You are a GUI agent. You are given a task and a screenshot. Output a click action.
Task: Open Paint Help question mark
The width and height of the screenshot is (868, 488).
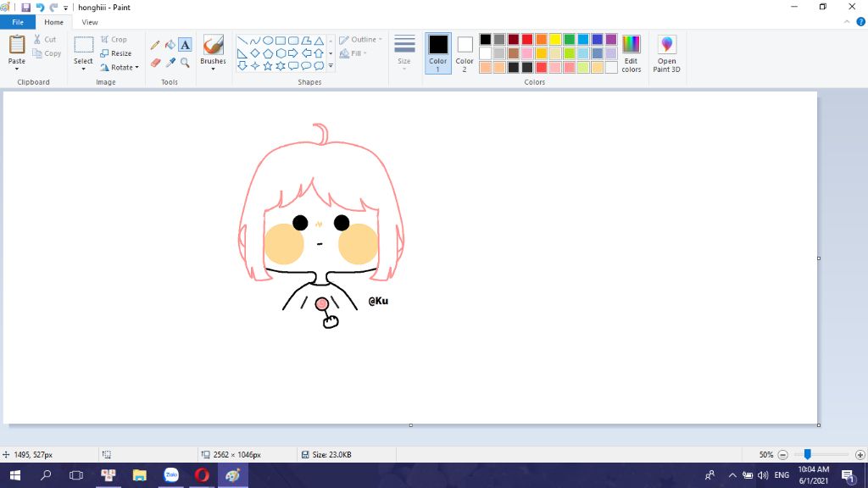[x=861, y=22]
